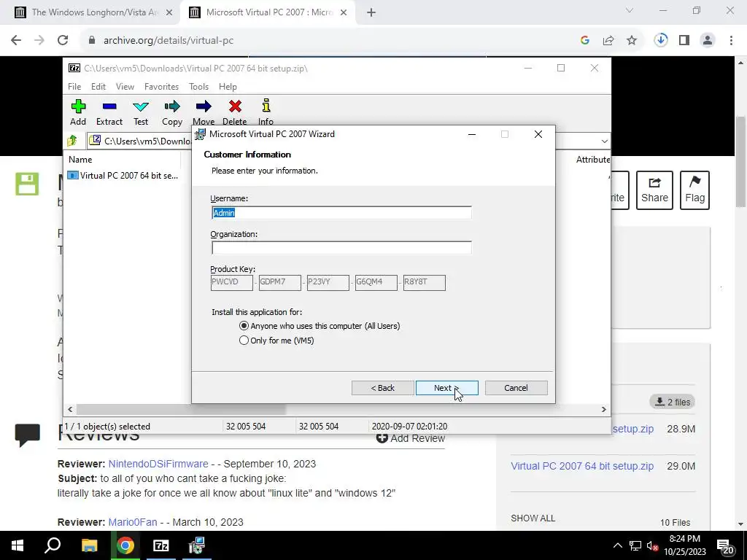
Task: Open Virtual PC 2007 64 bit setup.zip link
Action: coord(582,466)
